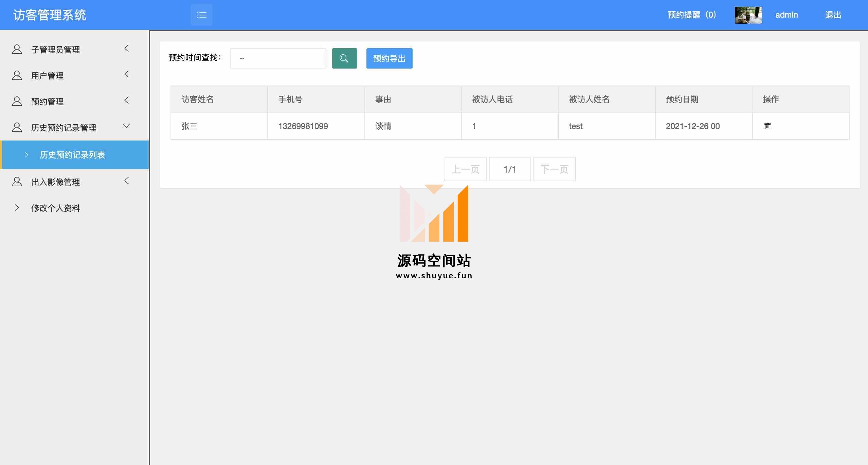Select the 被访人电话 cell showing 1
868x465 pixels.
pyautogui.click(x=510, y=126)
